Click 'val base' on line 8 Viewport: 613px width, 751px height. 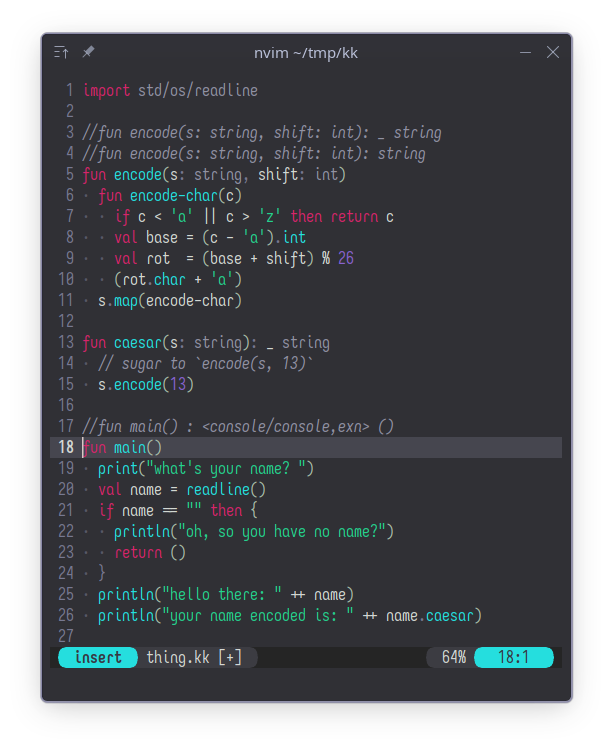click(146, 238)
